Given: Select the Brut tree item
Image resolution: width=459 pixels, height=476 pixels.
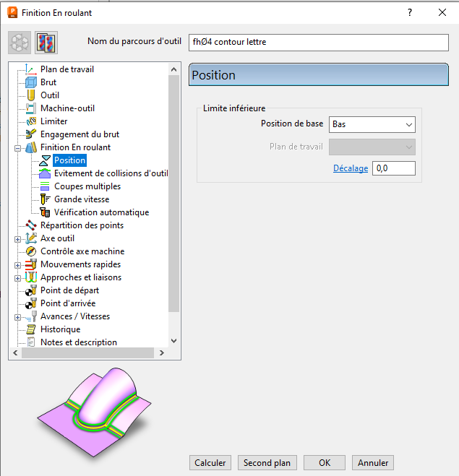Looking at the screenshot, I should pos(48,82).
